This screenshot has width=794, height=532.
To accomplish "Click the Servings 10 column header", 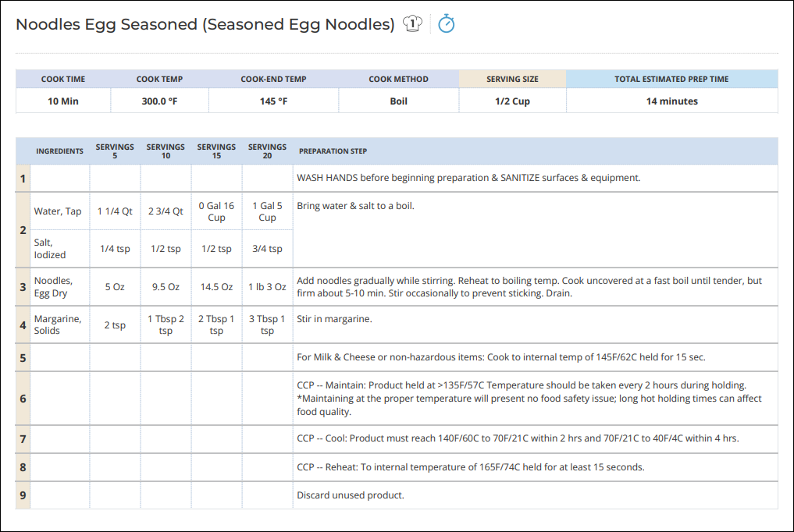I will pyautogui.click(x=166, y=151).
